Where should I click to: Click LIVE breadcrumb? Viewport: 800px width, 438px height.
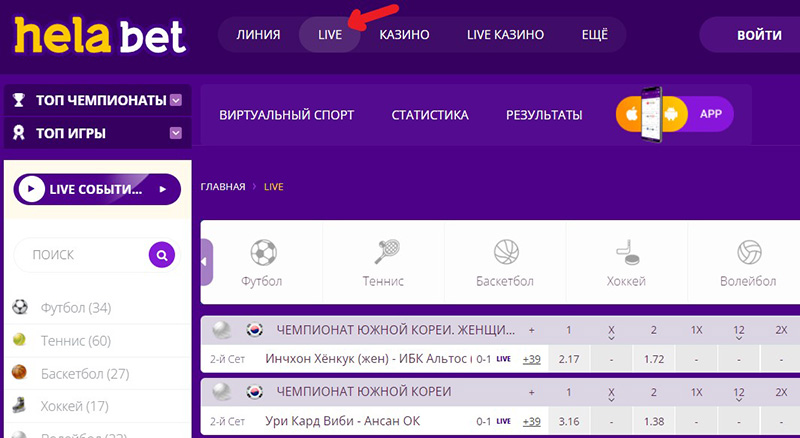pyautogui.click(x=273, y=187)
